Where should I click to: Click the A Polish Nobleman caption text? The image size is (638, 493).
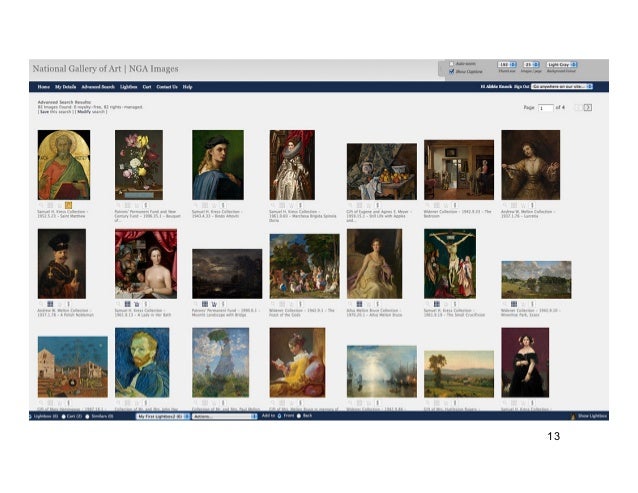click(x=66, y=313)
